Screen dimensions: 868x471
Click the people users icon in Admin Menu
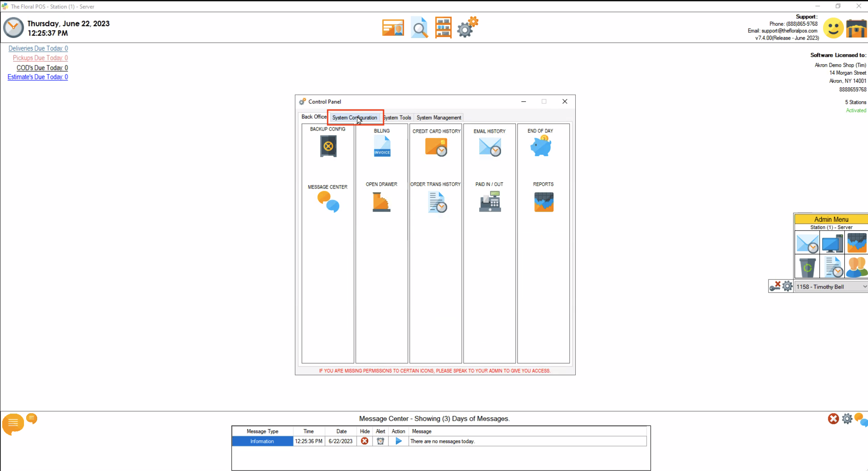click(x=857, y=267)
